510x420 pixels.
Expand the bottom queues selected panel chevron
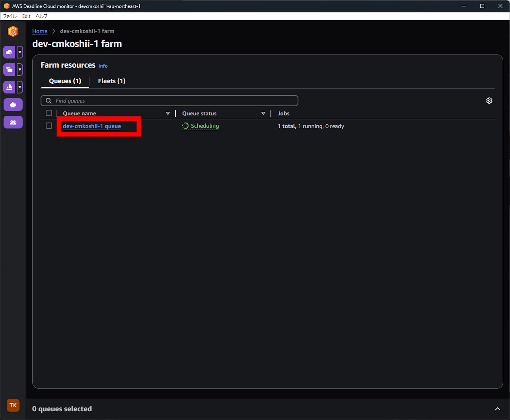[x=498, y=409]
